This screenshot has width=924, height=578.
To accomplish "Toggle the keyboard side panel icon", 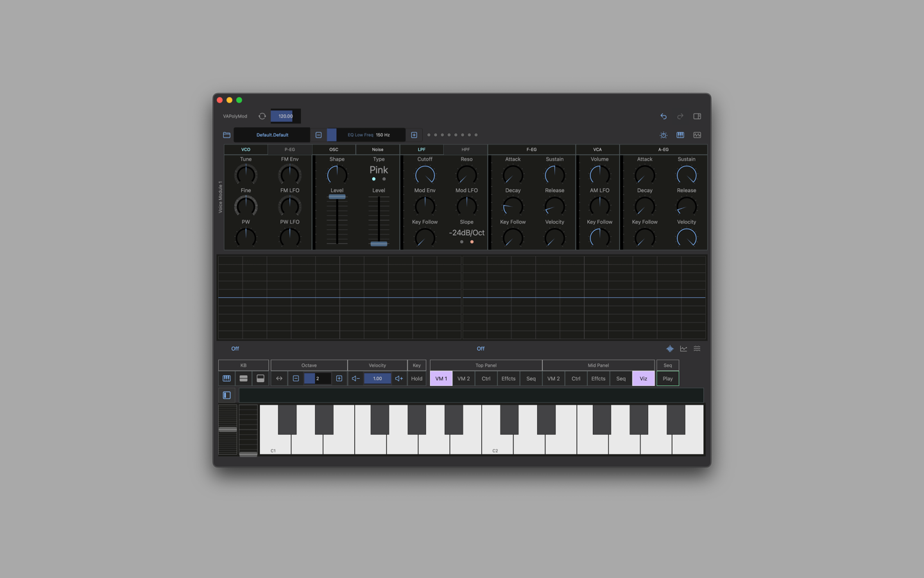I will pyautogui.click(x=227, y=395).
